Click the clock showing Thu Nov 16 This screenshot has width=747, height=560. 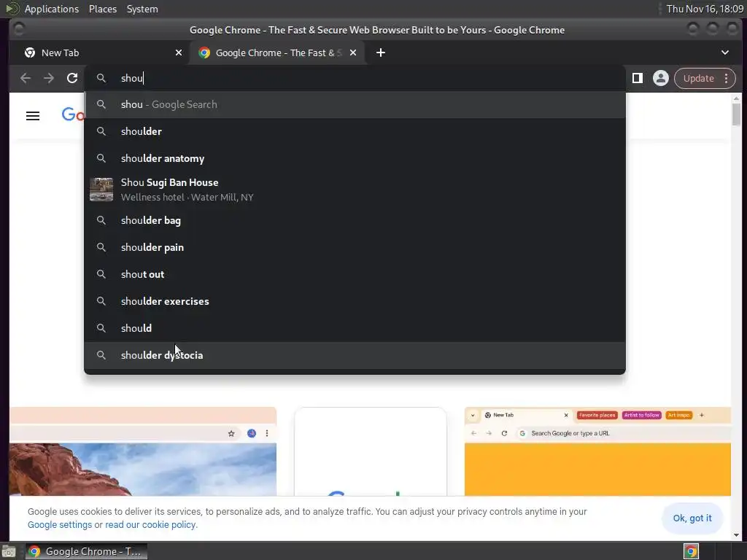point(705,9)
